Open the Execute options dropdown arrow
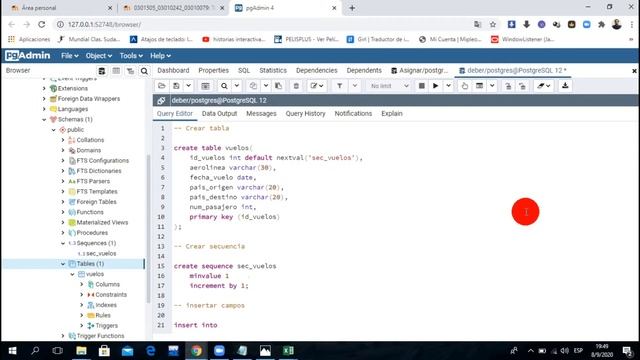 coord(448,86)
